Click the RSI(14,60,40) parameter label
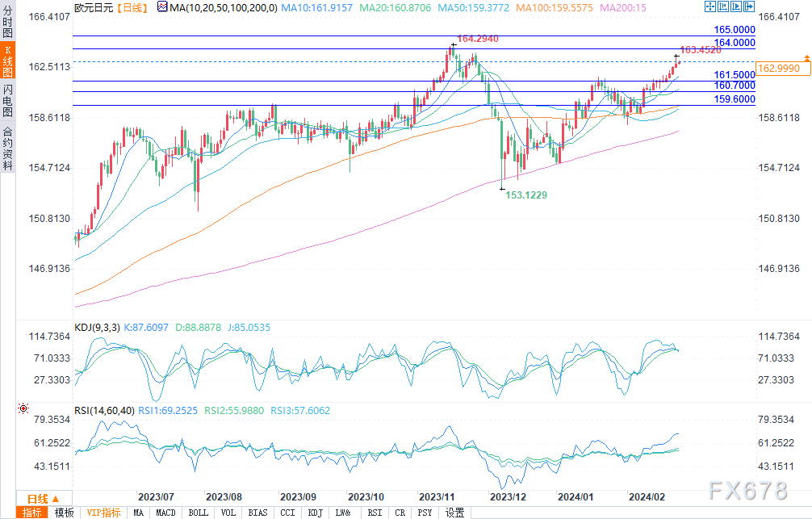 [x=105, y=410]
